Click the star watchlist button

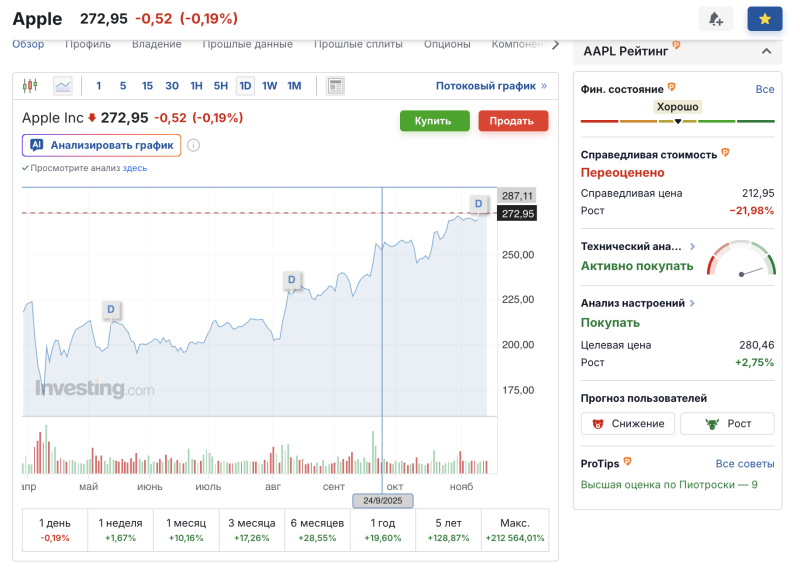(765, 19)
